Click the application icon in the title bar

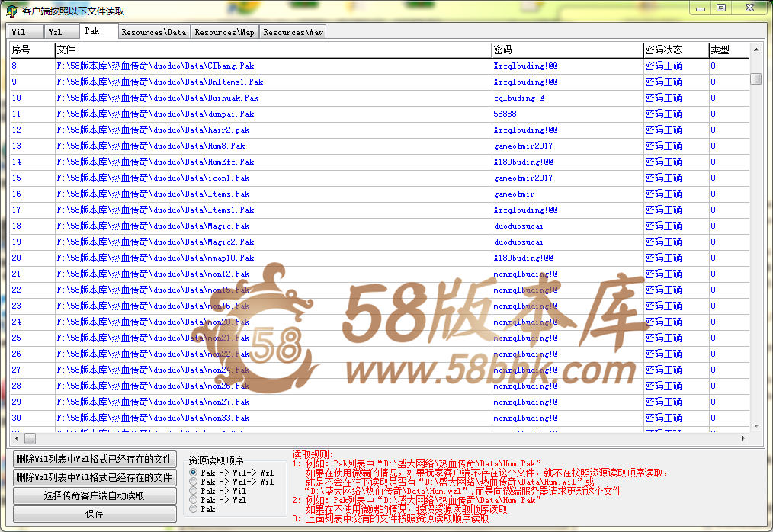pos(12,11)
